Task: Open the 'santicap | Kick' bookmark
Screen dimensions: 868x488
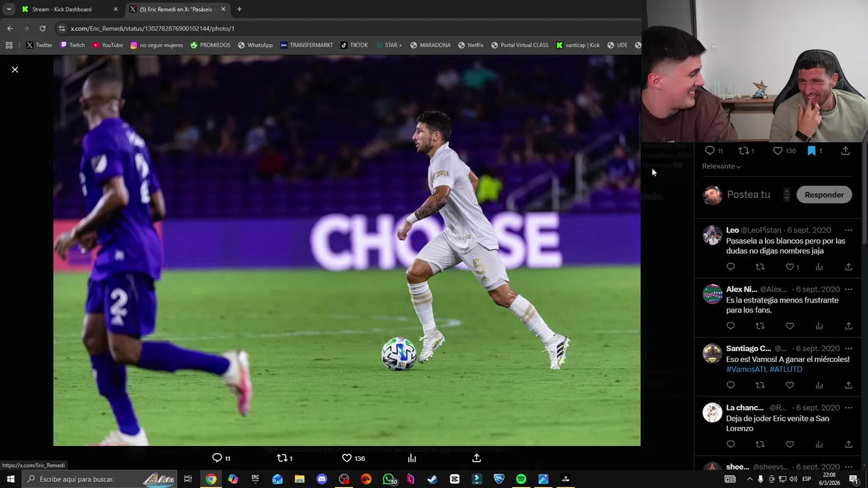Action: (x=578, y=45)
